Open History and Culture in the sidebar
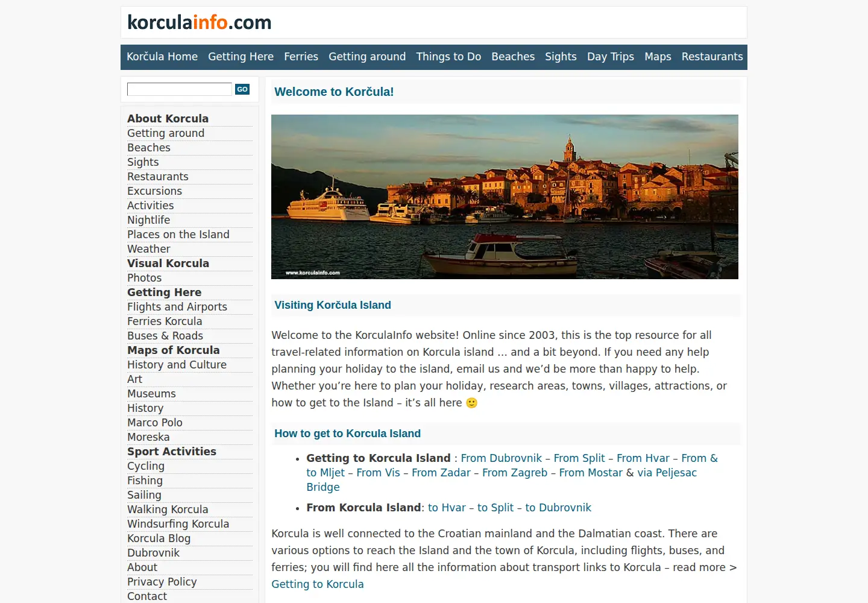The image size is (868, 603). point(177,365)
